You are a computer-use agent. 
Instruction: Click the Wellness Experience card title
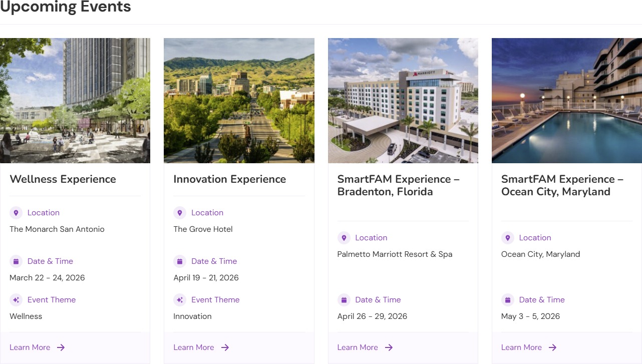click(63, 179)
